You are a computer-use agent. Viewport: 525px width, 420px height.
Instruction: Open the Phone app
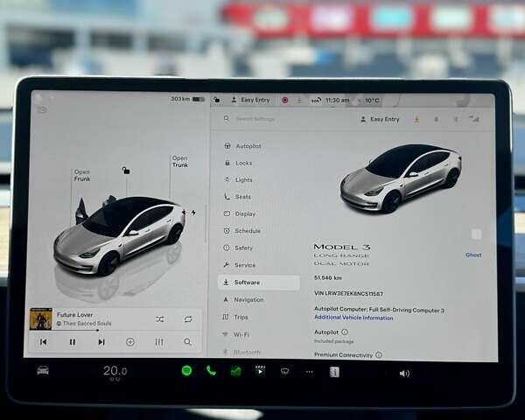coord(211,371)
